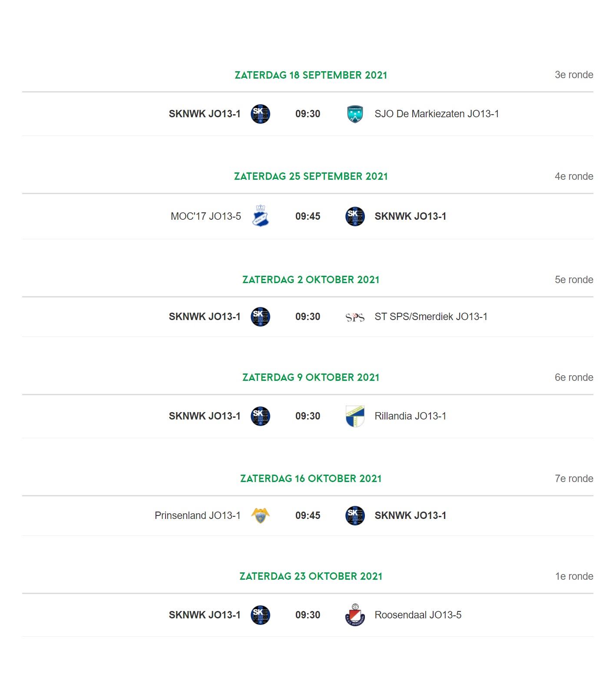616x687 pixels.
Task: Open ST SPS/Smerdiek JO13-1 team link
Action: [431, 317]
